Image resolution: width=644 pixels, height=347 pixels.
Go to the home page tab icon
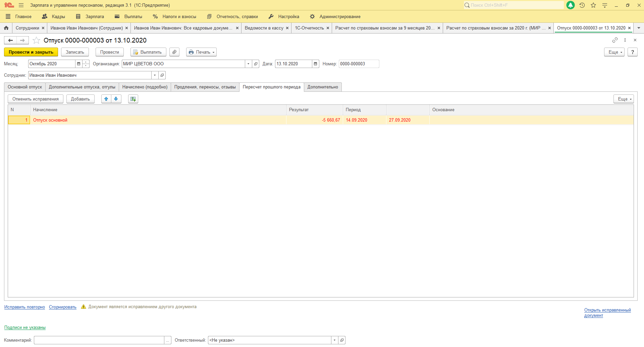pos(6,28)
